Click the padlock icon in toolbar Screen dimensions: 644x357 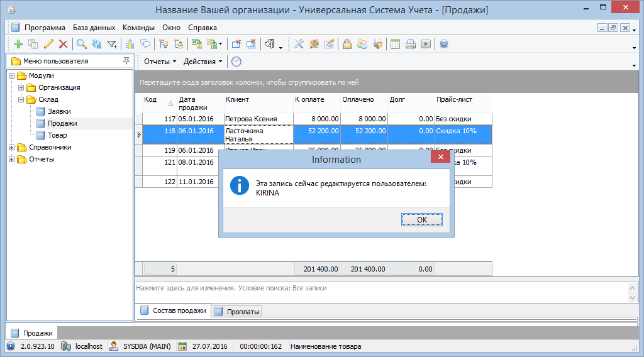point(347,44)
